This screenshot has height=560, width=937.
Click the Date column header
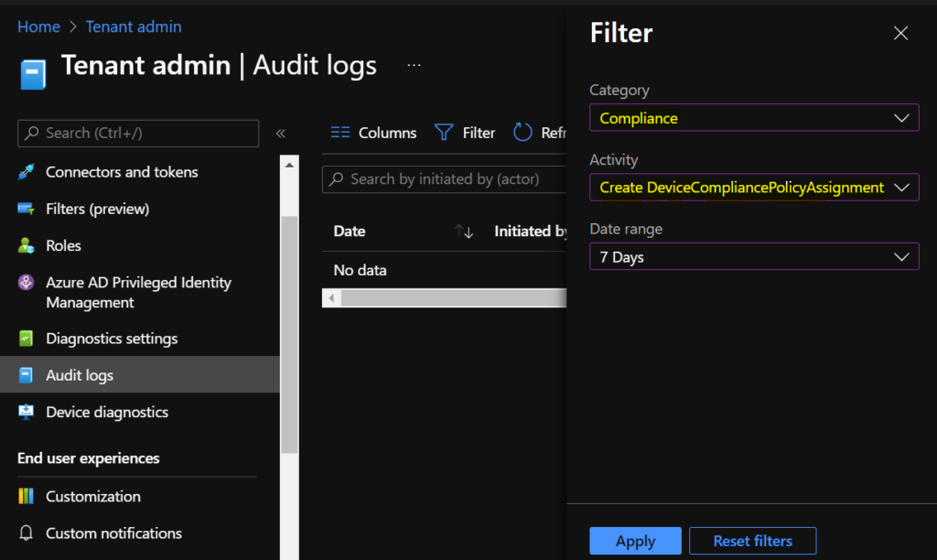pos(350,232)
